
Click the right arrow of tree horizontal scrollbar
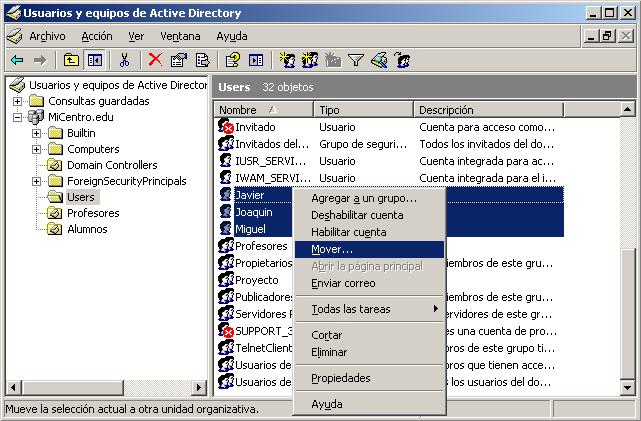coord(201,387)
